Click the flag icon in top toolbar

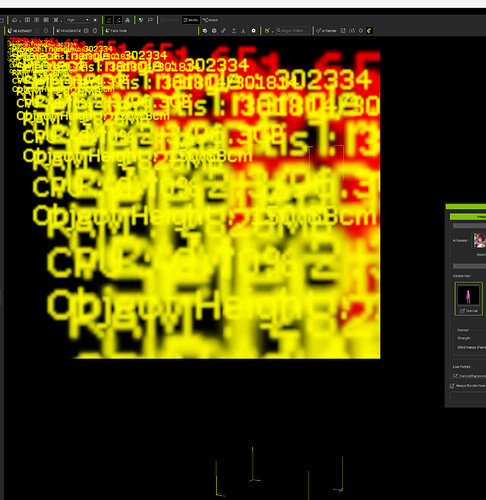coord(150,20)
